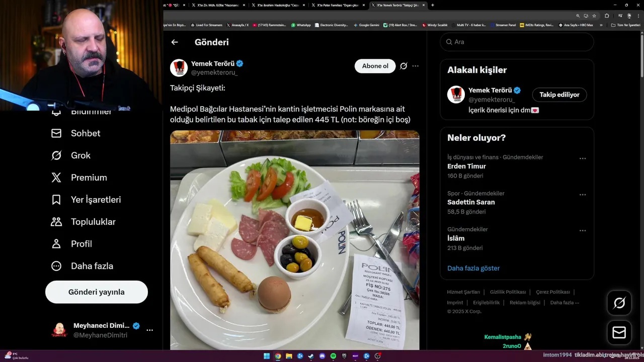Viewport: 644px width, 362px height.
Task: Click the search magnifier icon in Ara box
Action: (x=449, y=42)
